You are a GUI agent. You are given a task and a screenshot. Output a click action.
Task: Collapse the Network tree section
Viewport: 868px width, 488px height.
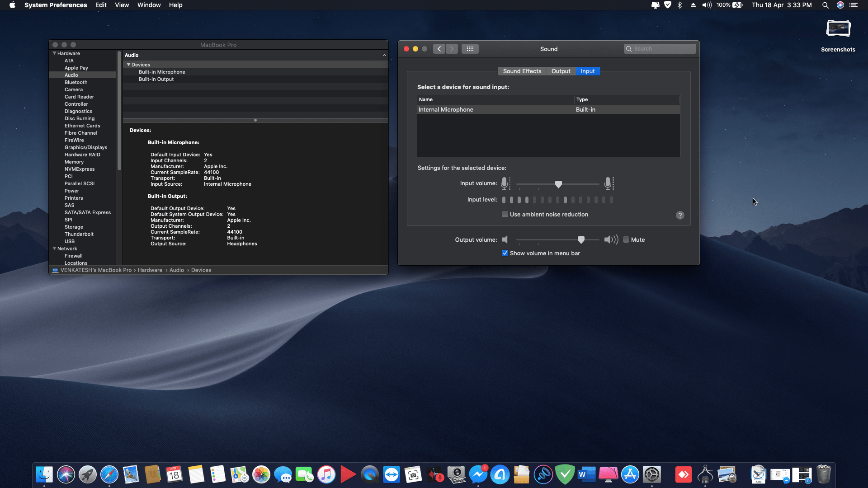(55, 249)
